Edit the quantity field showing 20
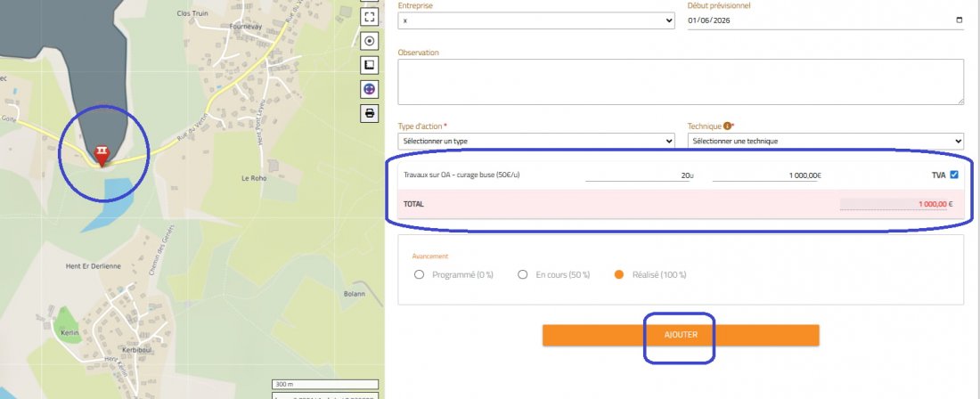980x399 pixels. 638,175
